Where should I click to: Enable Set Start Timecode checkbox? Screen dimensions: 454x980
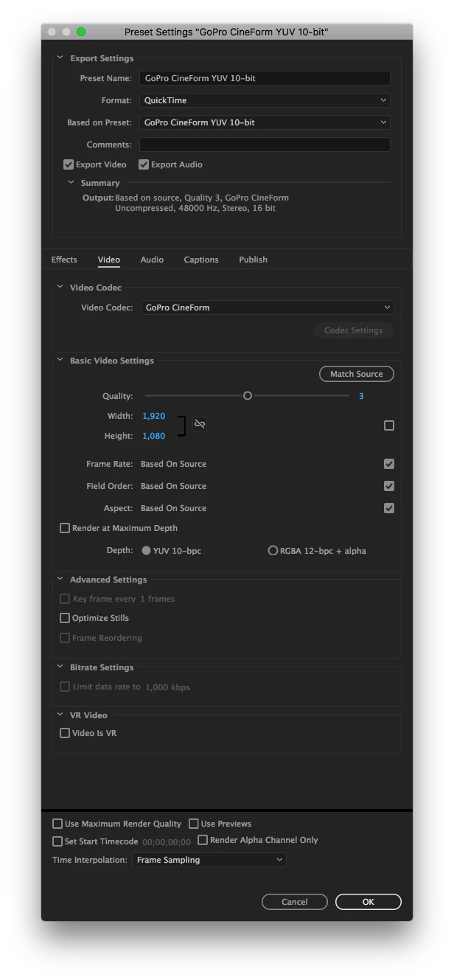(57, 841)
